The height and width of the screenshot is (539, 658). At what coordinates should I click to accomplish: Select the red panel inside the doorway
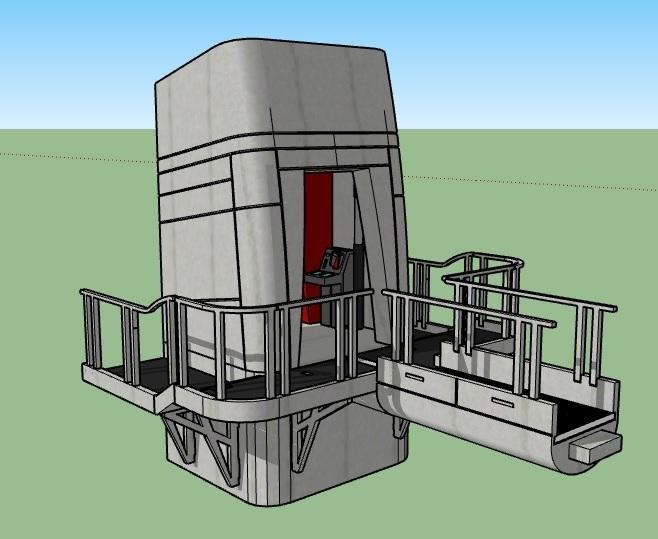click(317, 246)
